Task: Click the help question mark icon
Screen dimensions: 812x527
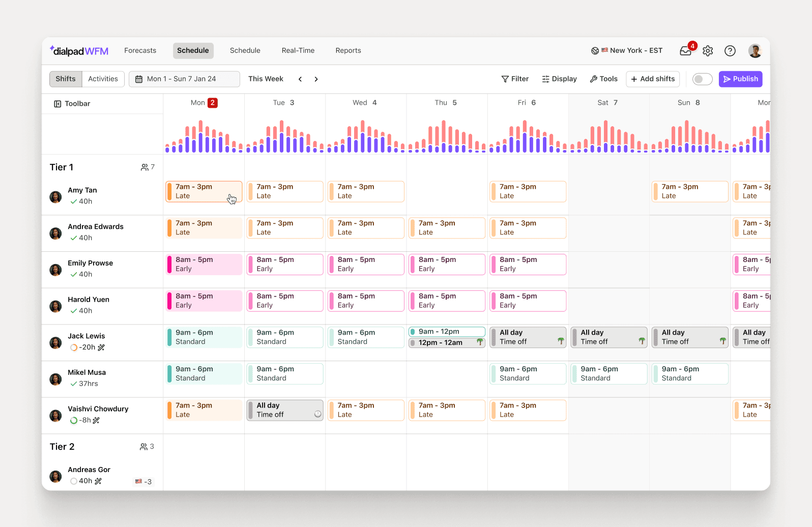Action: [x=730, y=51]
